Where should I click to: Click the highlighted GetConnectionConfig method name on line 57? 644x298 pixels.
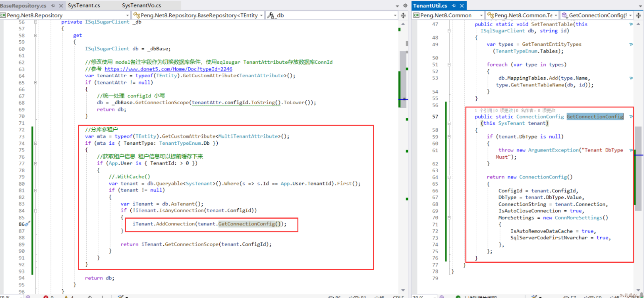point(595,117)
